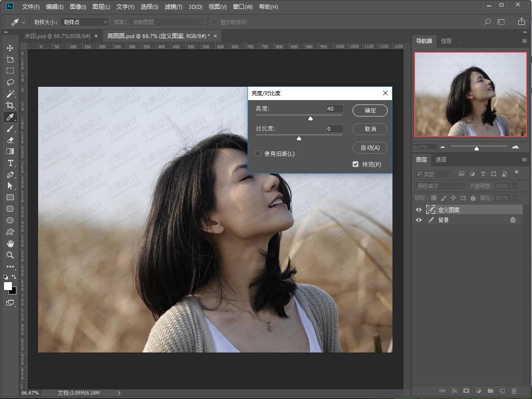Select the Zoom tool
This screenshot has width=532, height=399.
[x=10, y=255]
